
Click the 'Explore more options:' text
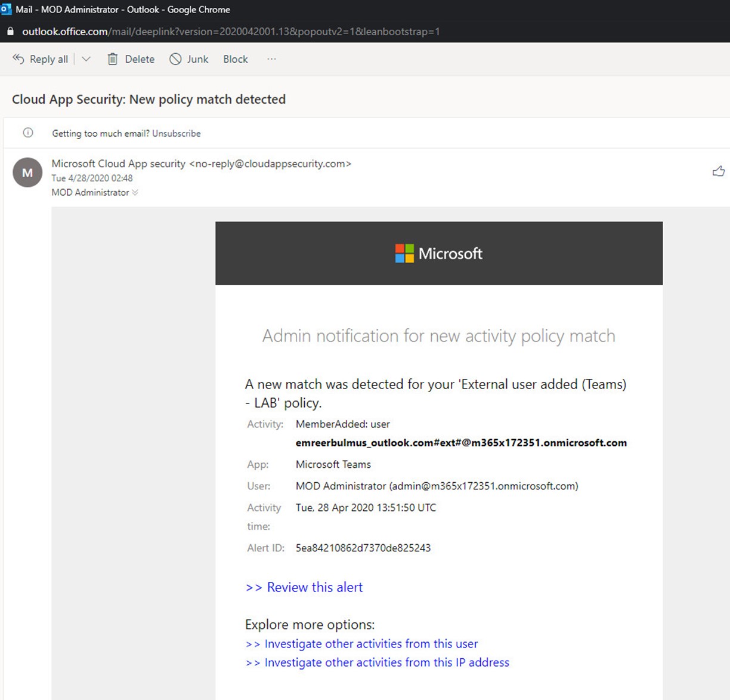[310, 625]
